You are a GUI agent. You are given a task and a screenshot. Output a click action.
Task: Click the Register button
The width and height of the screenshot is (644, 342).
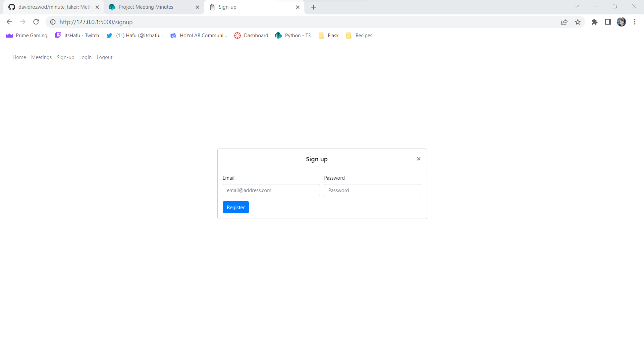click(235, 207)
